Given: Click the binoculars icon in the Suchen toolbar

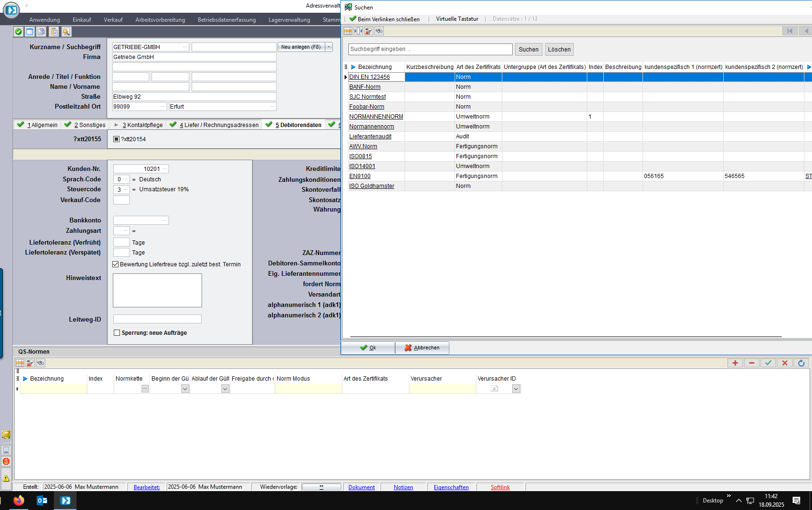Looking at the screenshot, I should click(x=379, y=31).
